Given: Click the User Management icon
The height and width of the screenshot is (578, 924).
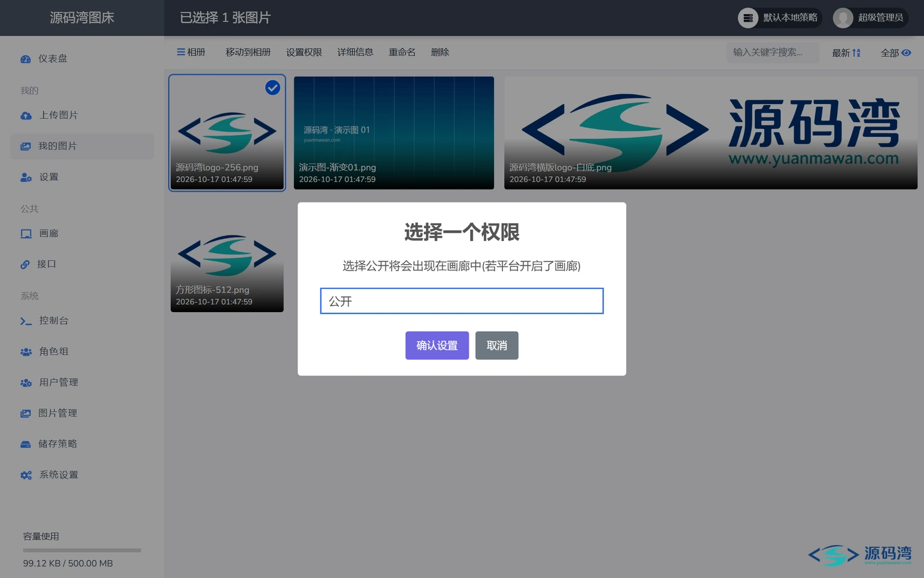Looking at the screenshot, I should [x=26, y=383].
